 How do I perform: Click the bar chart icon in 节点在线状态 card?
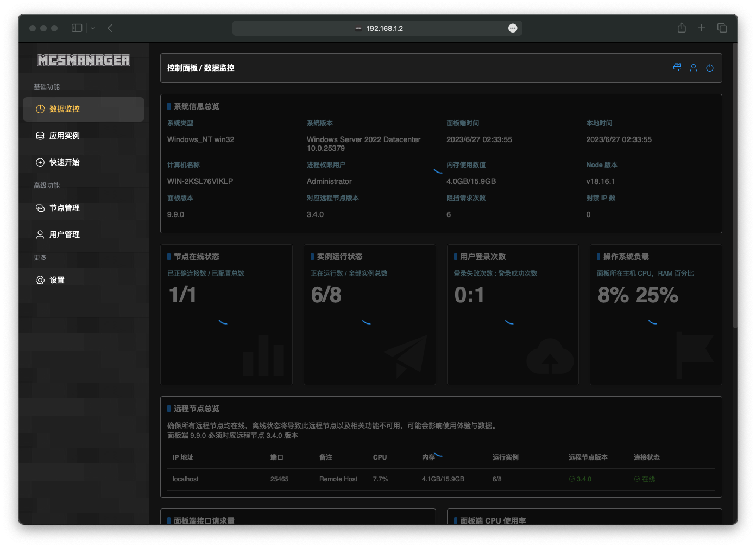click(x=264, y=355)
